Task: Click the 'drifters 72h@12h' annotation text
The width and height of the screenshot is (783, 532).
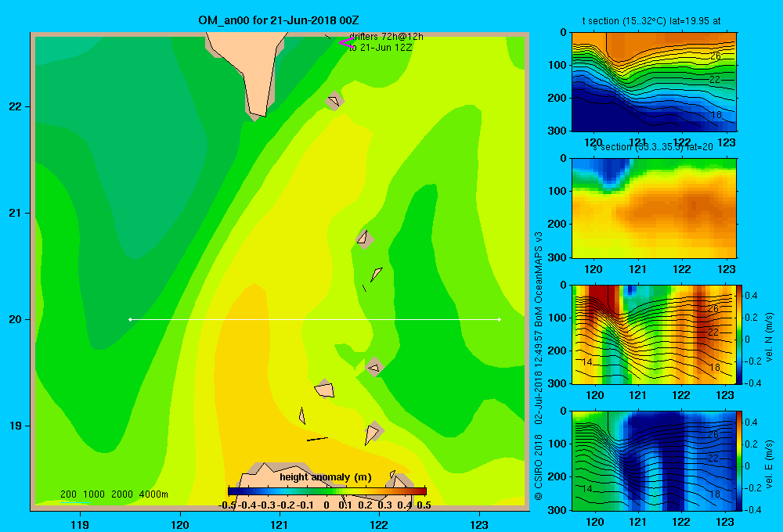Action: point(386,37)
